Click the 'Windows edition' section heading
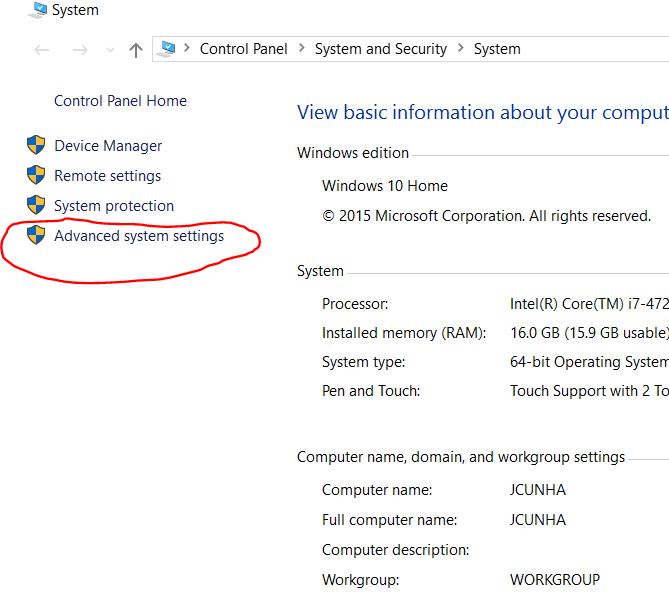Image resolution: width=669 pixels, height=592 pixels. click(353, 153)
